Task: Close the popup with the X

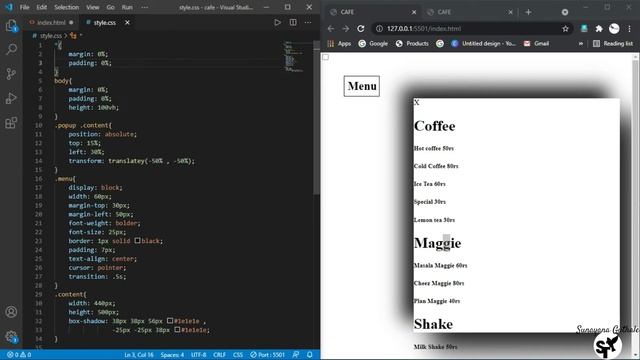Action: [416, 102]
